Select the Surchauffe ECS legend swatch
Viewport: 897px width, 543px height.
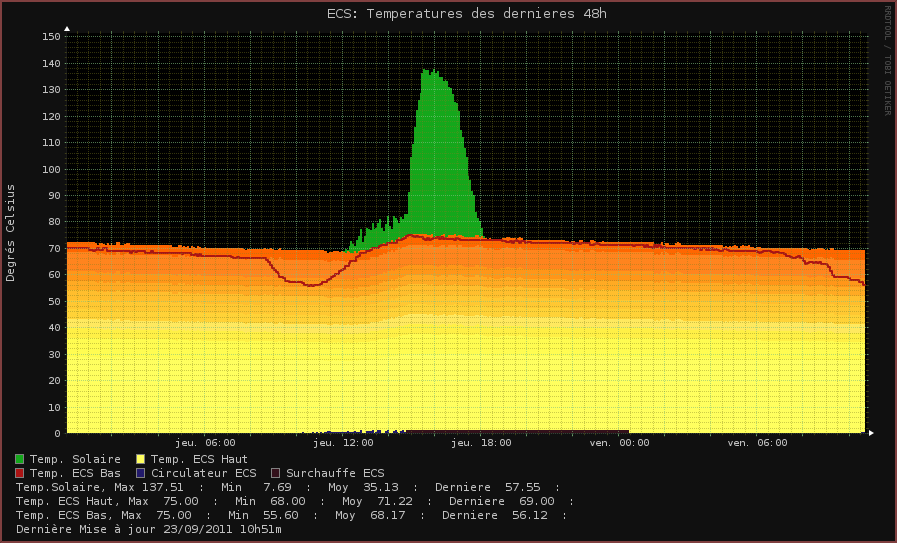[x=275, y=473]
